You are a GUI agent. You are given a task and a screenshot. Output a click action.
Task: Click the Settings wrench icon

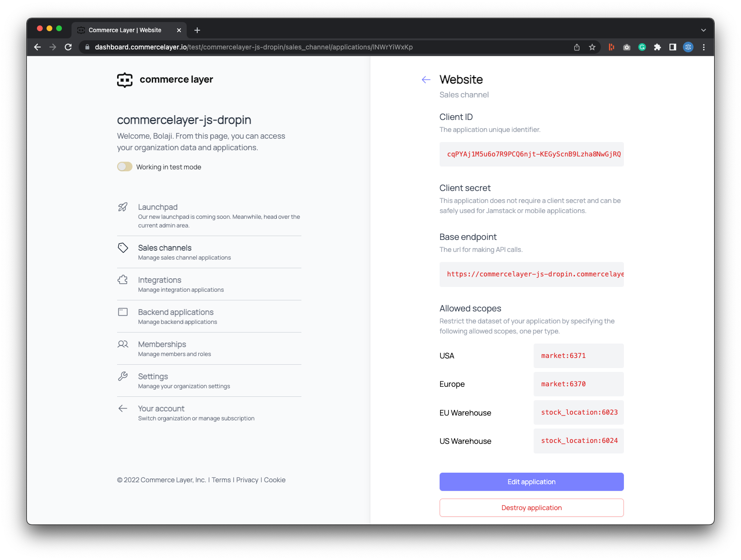(x=123, y=376)
